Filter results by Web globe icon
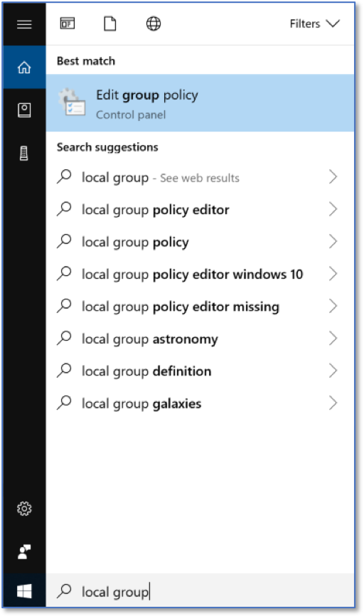Screen dimensions: 364x616 pos(153,23)
